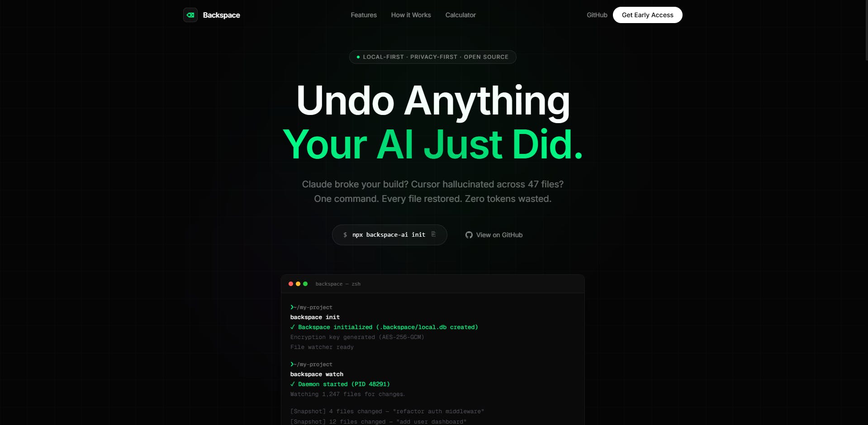Click the LOCAL-FIRST PRIVACY-FIRST badge
868x425 pixels.
(x=433, y=57)
